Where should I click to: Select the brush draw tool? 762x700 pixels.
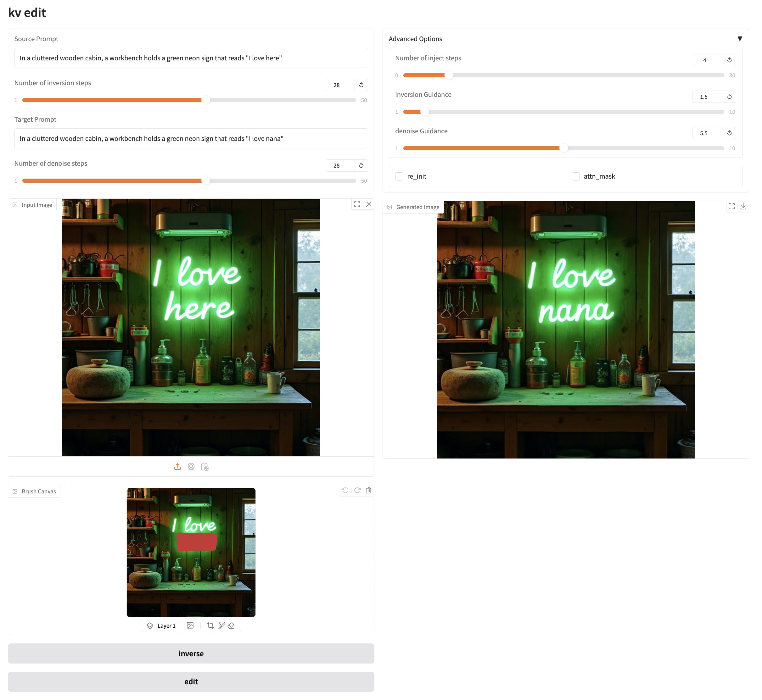point(222,626)
